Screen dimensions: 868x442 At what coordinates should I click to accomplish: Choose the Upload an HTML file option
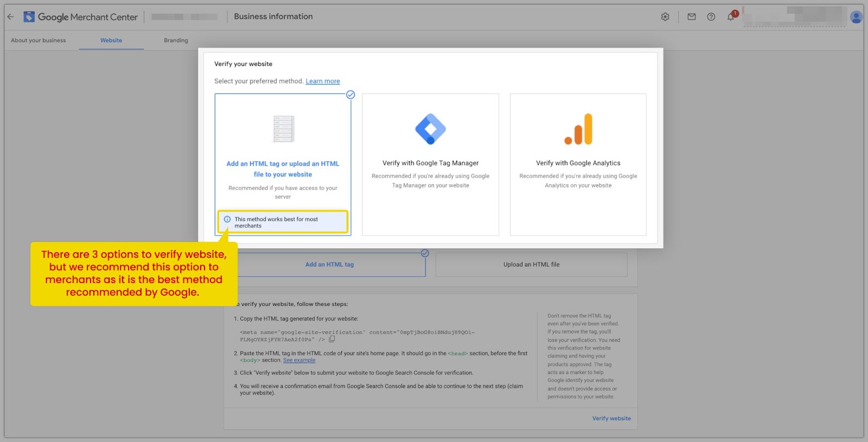[532, 265]
